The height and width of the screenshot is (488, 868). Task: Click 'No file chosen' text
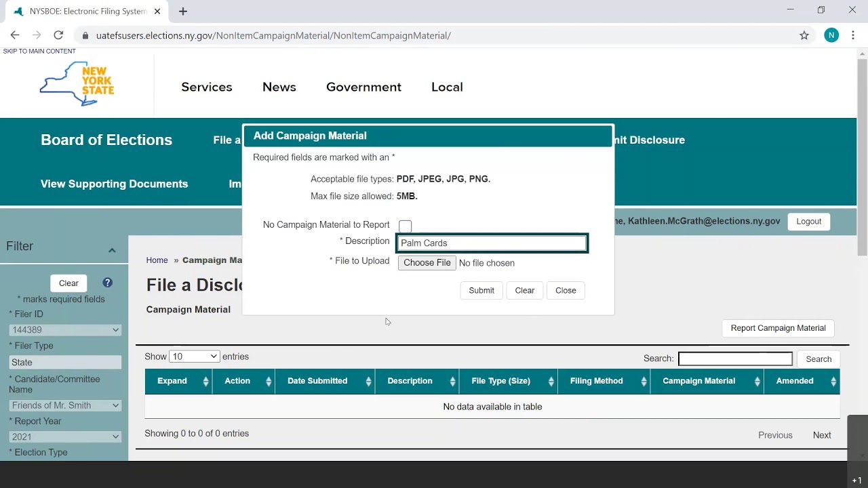pos(487,263)
